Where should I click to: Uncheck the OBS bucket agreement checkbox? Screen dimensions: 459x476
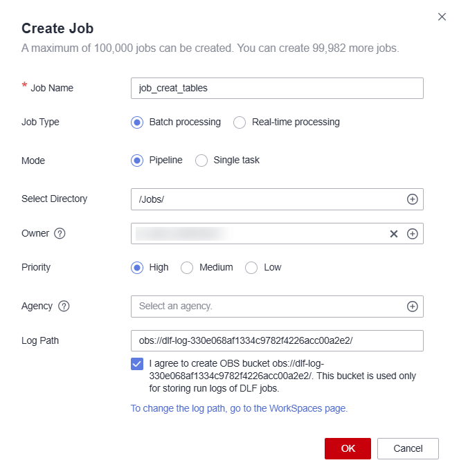[137, 364]
